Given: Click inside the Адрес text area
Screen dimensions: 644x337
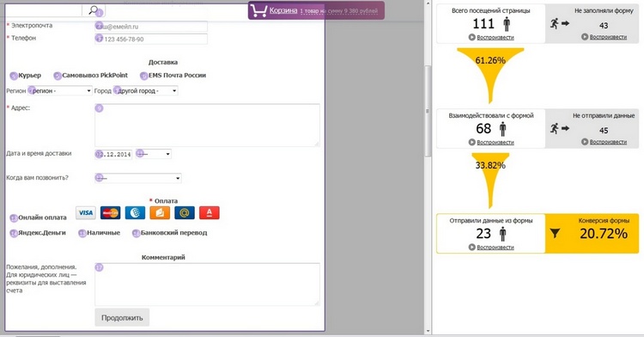Looking at the screenshot, I should [x=207, y=125].
